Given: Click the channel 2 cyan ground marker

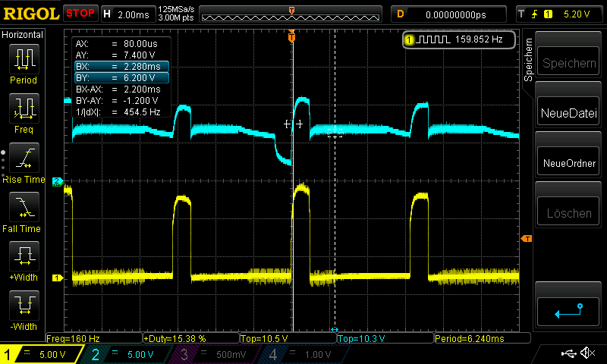Looking at the screenshot, I should [x=58, y=181].
